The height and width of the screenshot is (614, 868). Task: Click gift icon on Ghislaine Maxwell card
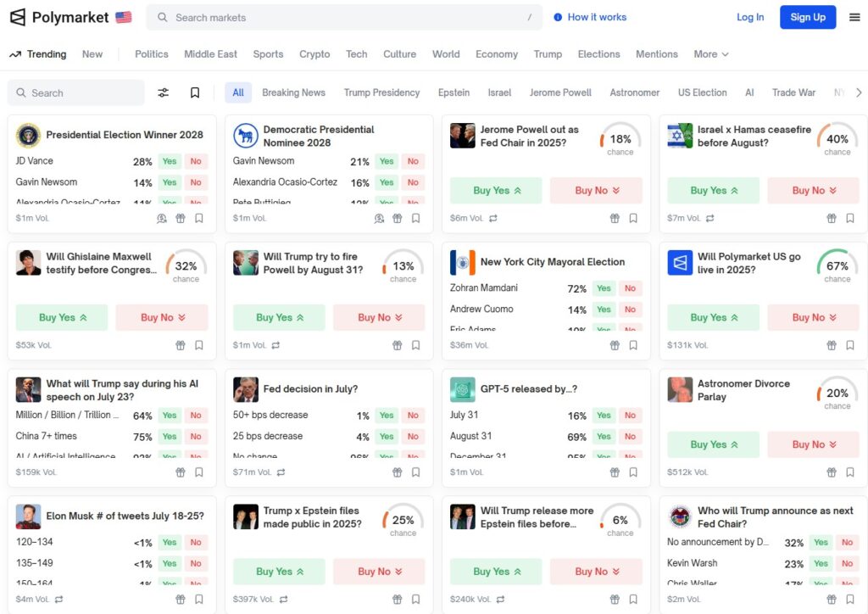coord(181,345)
